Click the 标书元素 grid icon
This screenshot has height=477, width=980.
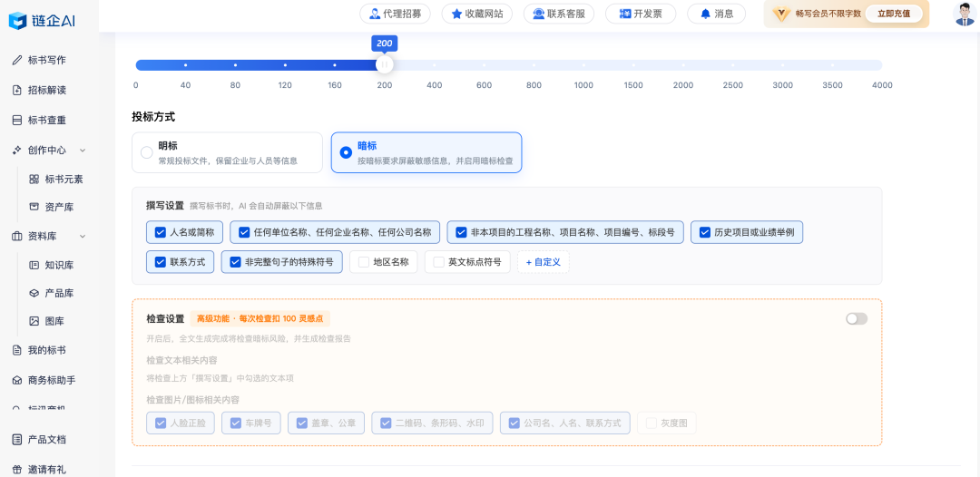(x=34, y=180)
